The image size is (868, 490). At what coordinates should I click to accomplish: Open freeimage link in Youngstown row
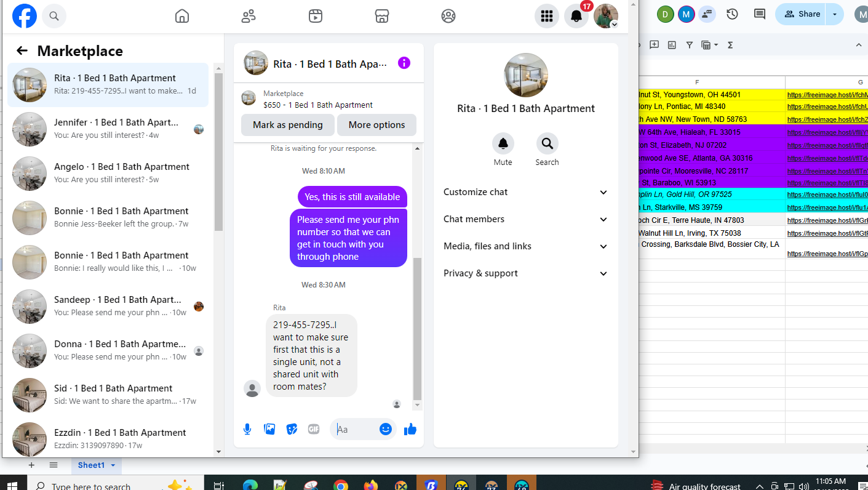(827, 95)
